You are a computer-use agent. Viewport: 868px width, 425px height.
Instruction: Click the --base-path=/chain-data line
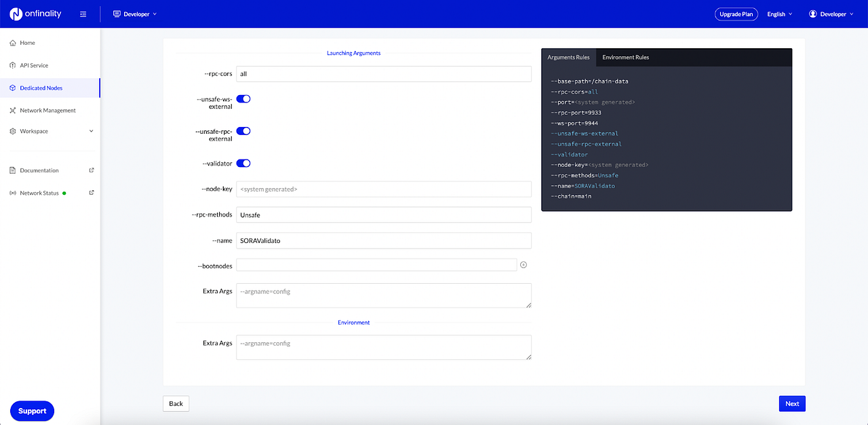click(589, 81)
